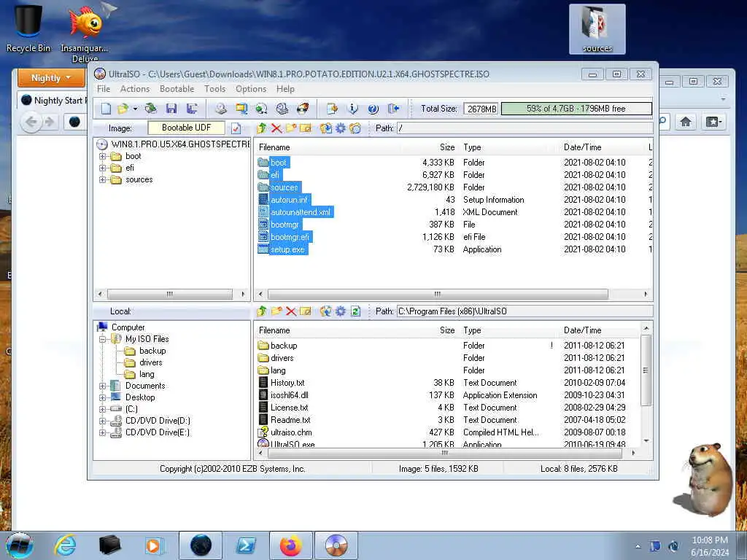Open the Bootable menu

tap(177, 89)
